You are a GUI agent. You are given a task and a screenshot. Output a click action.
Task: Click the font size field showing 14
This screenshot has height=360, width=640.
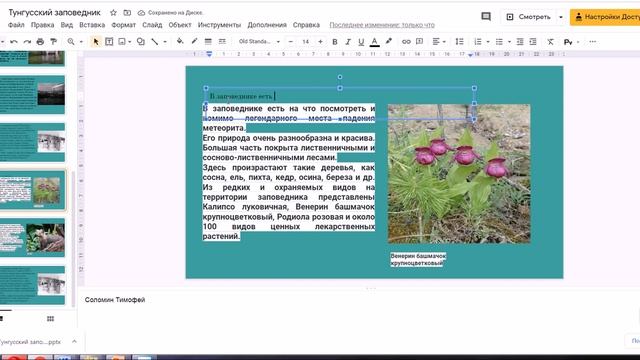click(x=305, y=42)
